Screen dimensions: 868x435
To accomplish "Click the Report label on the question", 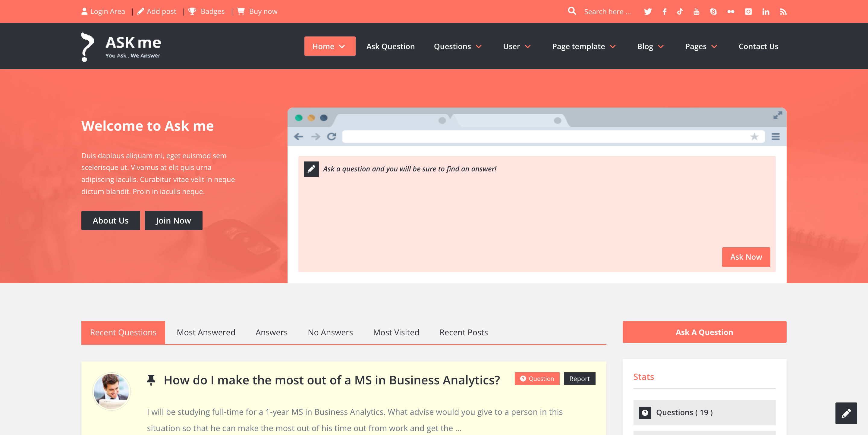I will [x=579, y=379].
